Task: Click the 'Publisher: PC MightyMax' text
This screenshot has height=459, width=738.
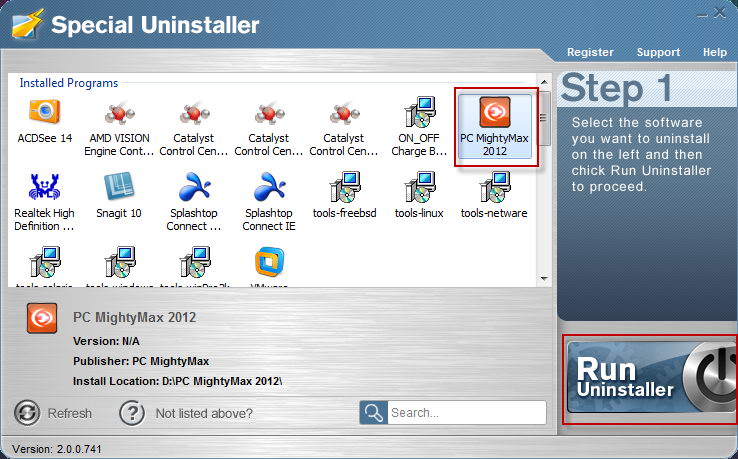Action: click(x=141, y=362)
